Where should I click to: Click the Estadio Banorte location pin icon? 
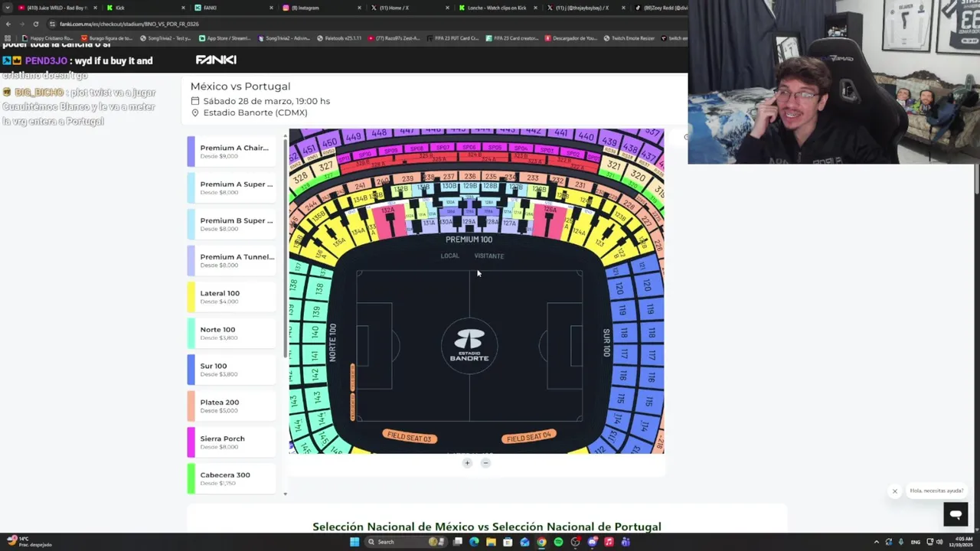point(194,112)
